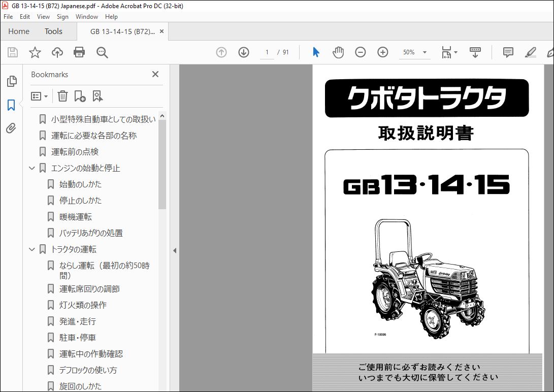Open bookmark 停止のしかた
This screenshot has height=392, width=554.
click(x=80, y=201)
